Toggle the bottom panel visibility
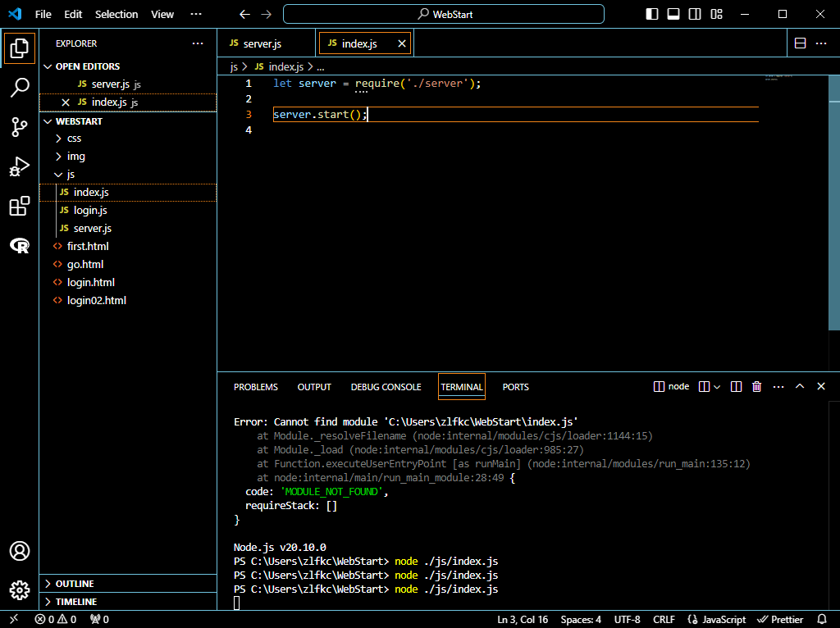This screenshot has width=840, height=628. click(x=673, y=15)
